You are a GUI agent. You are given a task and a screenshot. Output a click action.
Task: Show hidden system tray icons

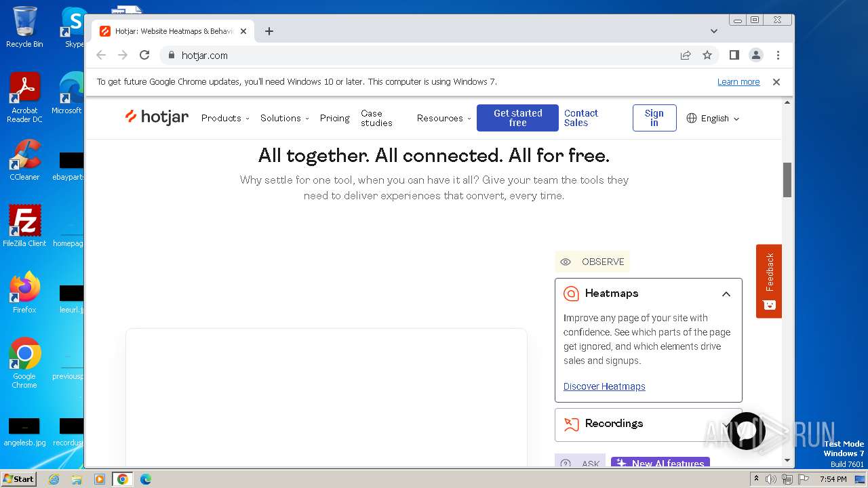coord(755,479)
